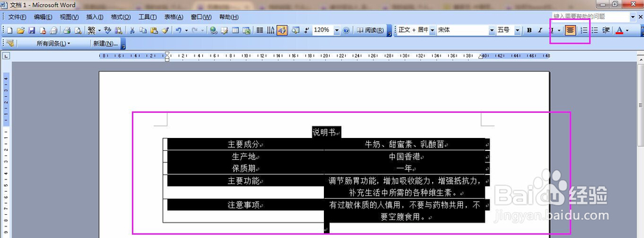Select the Format Painter brush

tap(165, 30)
